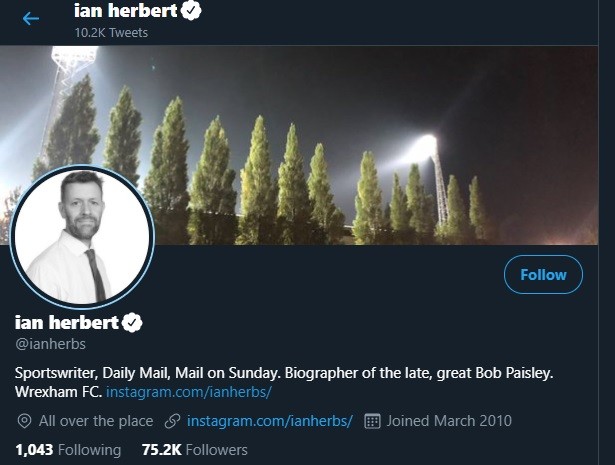Click the verified badge in the top header
This screenshot has height=465, width=615.
(191, 11)
